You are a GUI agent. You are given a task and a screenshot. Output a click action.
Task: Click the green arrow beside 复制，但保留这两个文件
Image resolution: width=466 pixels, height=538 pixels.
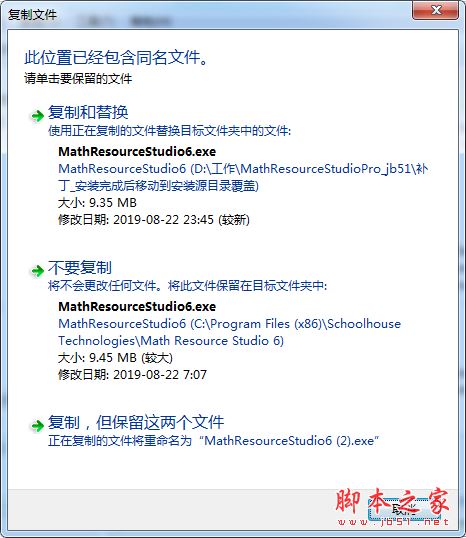pos(37,425)
